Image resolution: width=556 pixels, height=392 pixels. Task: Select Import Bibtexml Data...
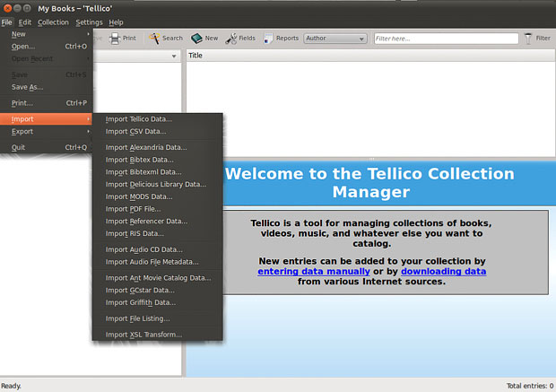coord(158,172)
